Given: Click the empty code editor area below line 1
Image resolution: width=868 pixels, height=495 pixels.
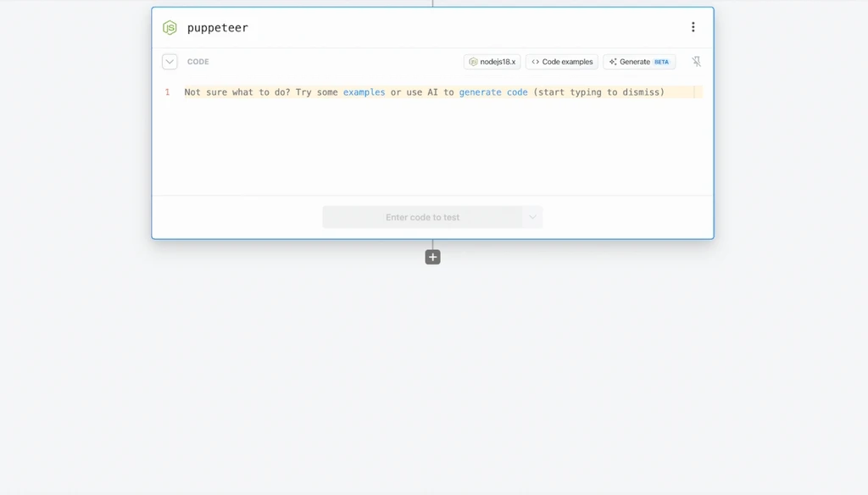Looking at the screenshot, I should (432, 144).
